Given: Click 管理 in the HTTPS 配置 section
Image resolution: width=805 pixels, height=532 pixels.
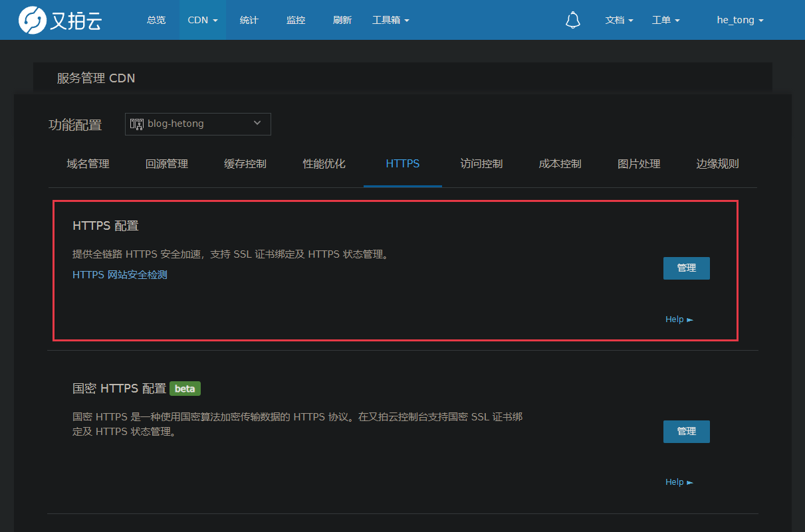Looking at the screenshot, I should pyautogui.click(x=686, y=268).
